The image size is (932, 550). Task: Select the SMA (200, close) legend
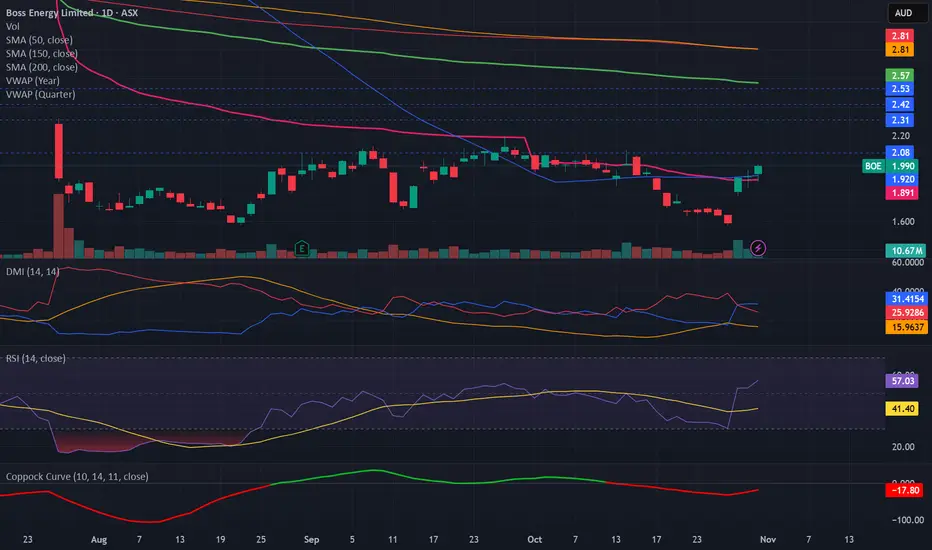coord(42,67)
